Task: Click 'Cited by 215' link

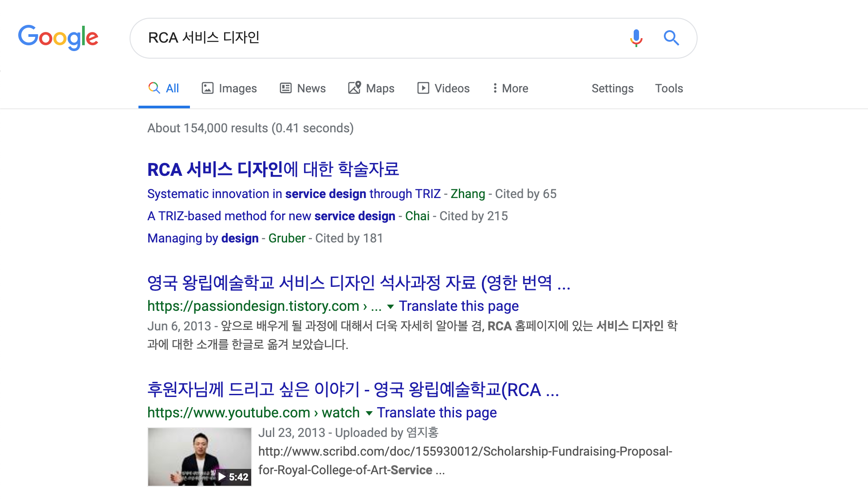Action: (x=473, y=216)
